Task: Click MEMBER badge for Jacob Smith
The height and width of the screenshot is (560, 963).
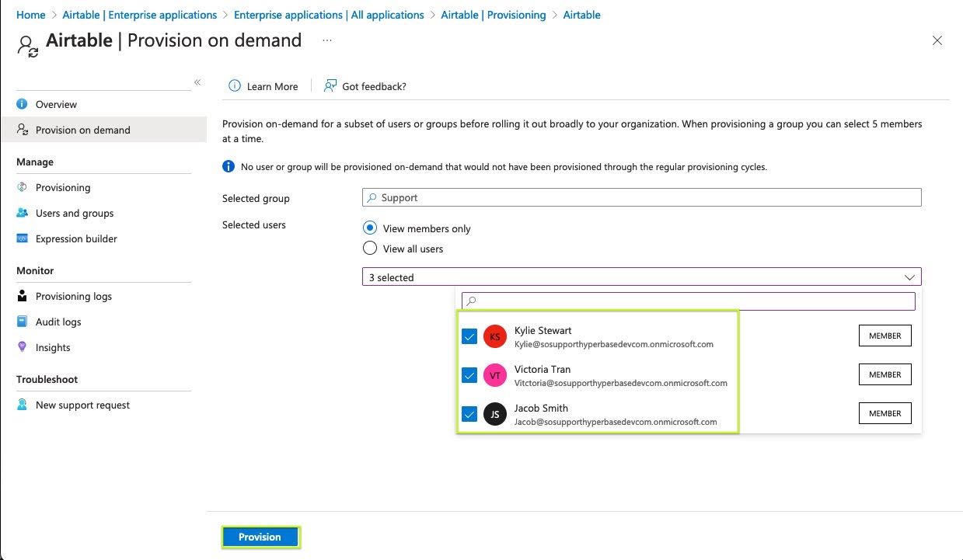Action: coord(884,413)
